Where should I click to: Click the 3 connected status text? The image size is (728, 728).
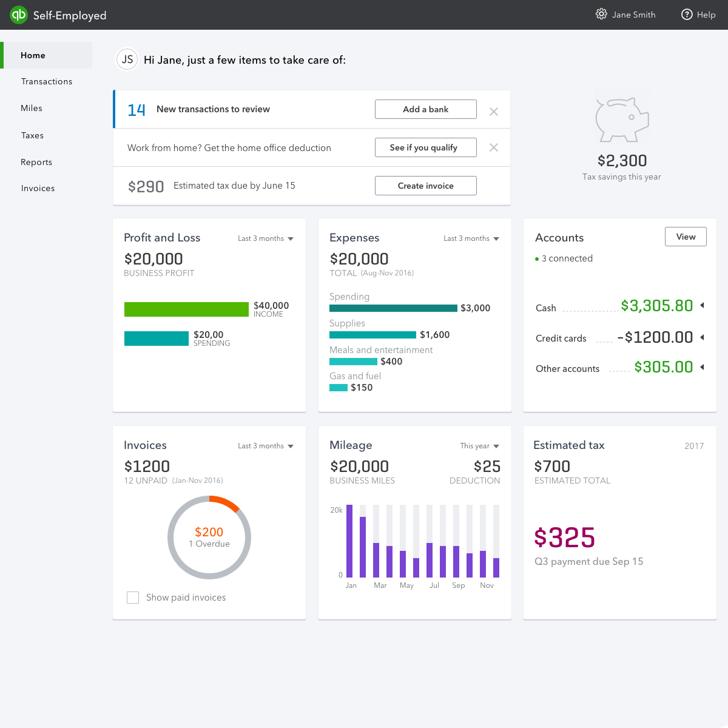[x=567, y=258]
